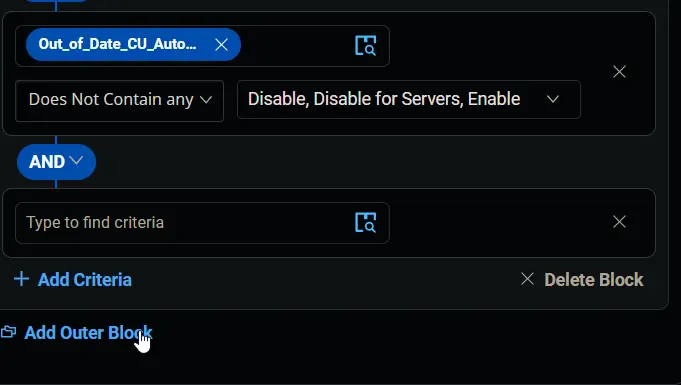Viewport: 681px width, 385px height.
Task: Click the chevron inside the AND pill
Action: click(76, 160)
